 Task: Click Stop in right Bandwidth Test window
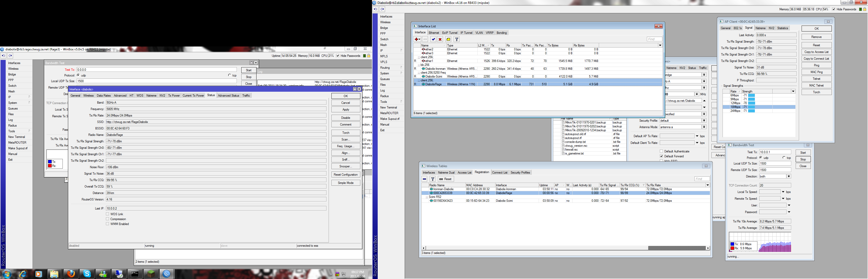803,159
